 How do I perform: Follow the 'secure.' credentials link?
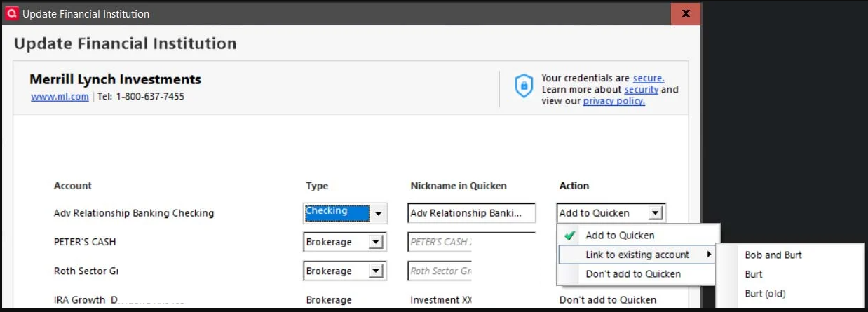click(649, 78)
